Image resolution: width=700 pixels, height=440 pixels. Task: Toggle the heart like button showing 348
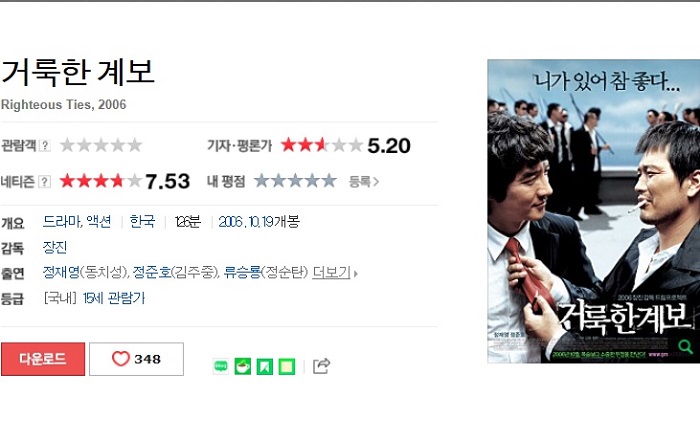point(137,359)
